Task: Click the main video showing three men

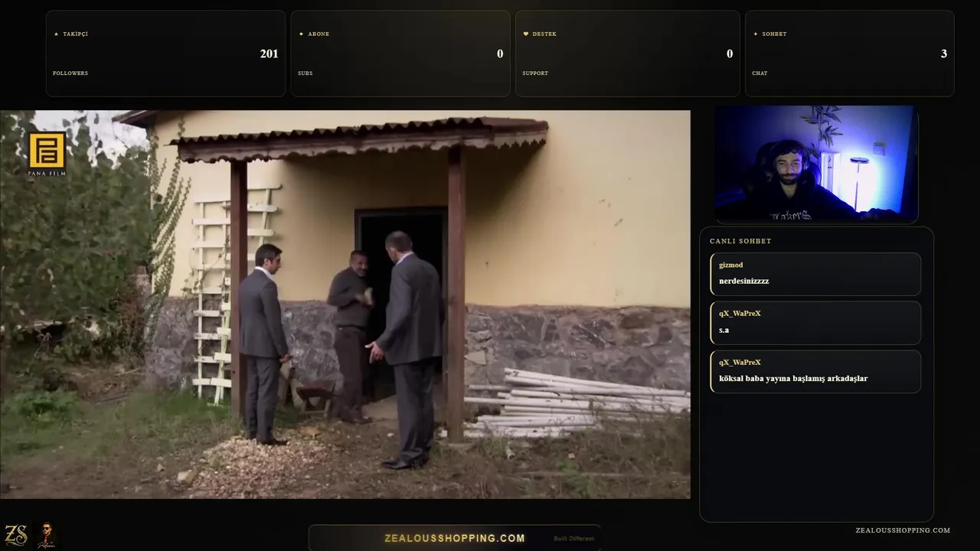Action: point(345,305)
